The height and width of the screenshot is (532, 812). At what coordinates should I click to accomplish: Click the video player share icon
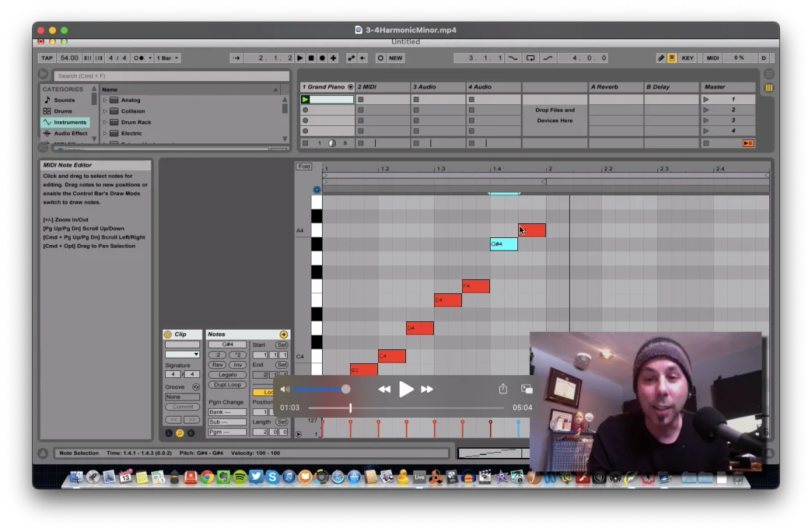tap(503, 388)
